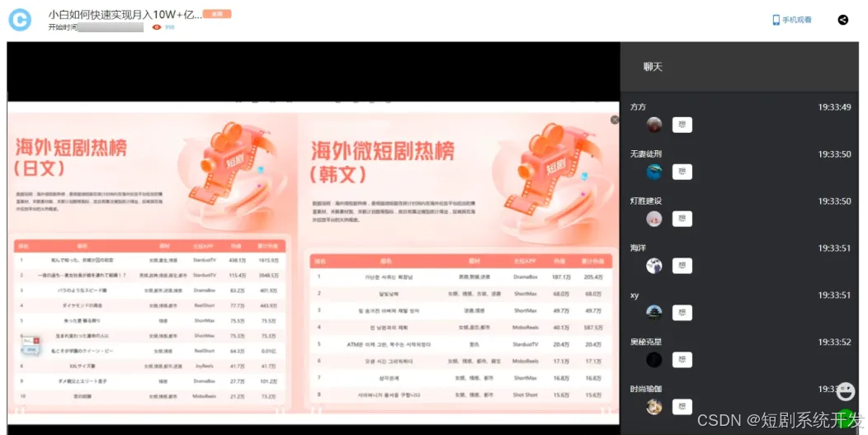Click the 73.2万 cumulative value
Screen dimensions: 868x435
[268, 396]
